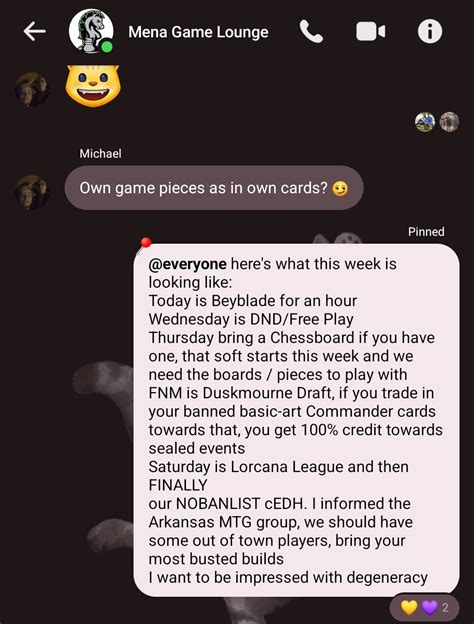Select the pinned weekly schedule message bubble
This screenshot has width=474, height=624.
tap(296, 420)
